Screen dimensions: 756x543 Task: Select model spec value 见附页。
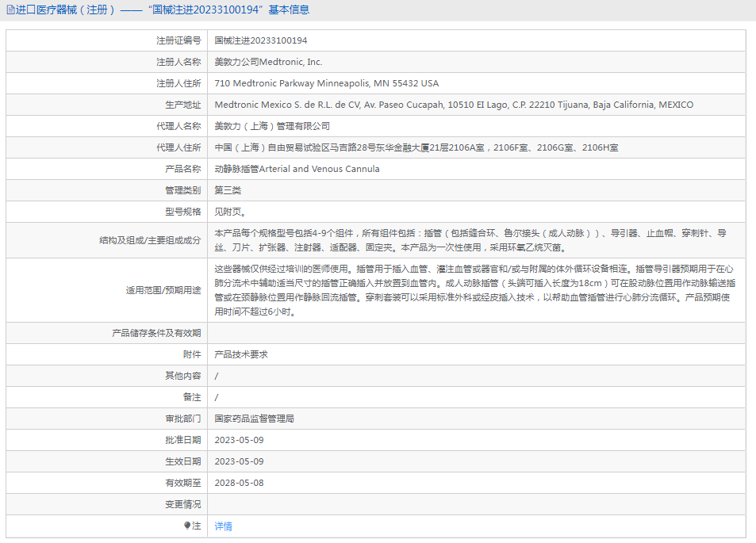coord(231,212)
